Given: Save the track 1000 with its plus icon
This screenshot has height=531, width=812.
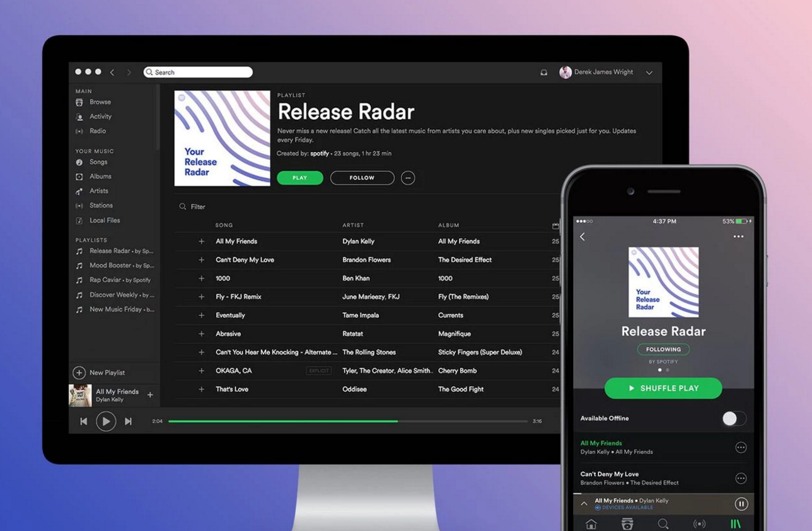Looking at the screenshot, I should pos(202,278).
